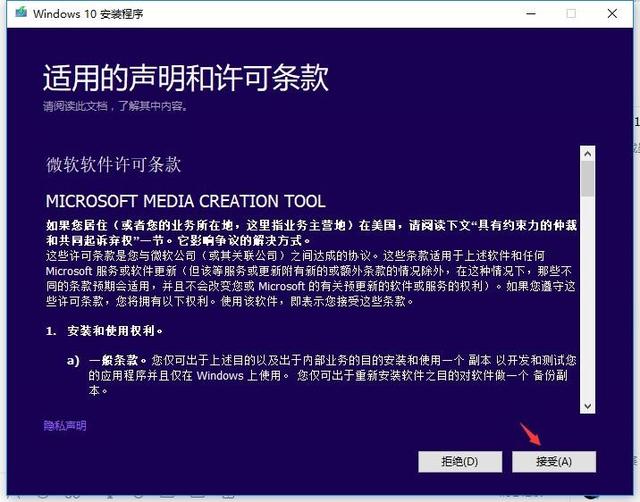Click the 微软软件许可条款 subtitle text
The width and height of the screenshot is (640, 502).
(113, 164)
